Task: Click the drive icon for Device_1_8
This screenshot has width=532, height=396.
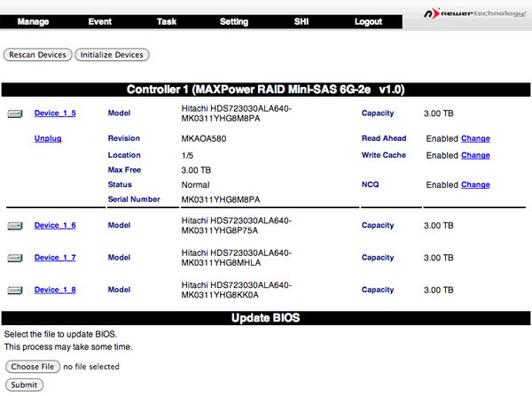Action: pos(15,290)
